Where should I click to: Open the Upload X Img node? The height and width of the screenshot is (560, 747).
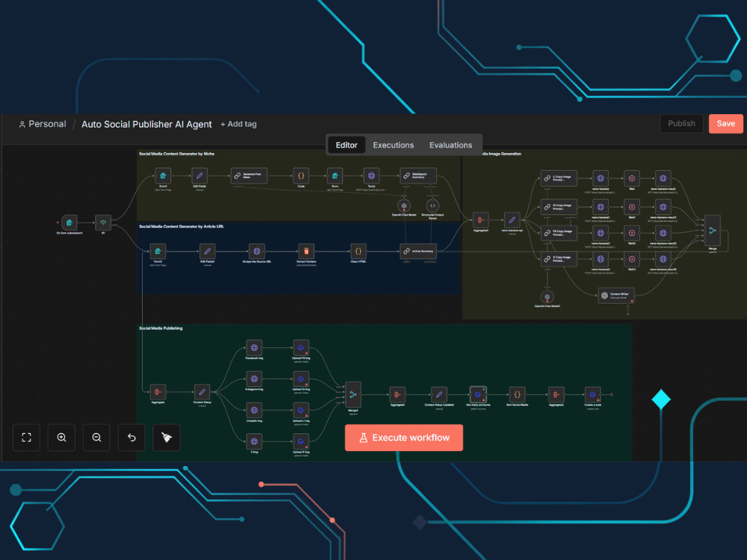[301, 441]
